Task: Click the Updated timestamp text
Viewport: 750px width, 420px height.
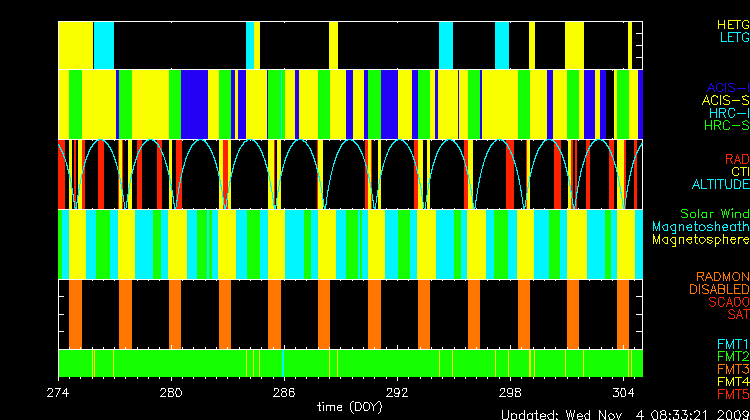Action: tap(624, 412)
